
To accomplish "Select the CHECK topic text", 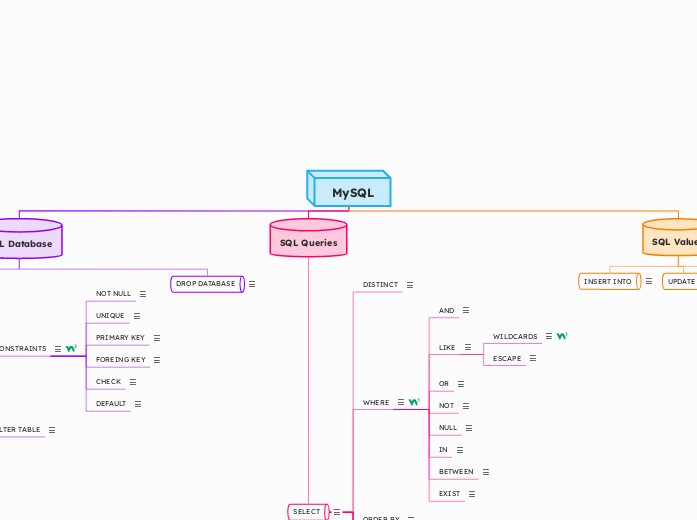I will [108, 382].
